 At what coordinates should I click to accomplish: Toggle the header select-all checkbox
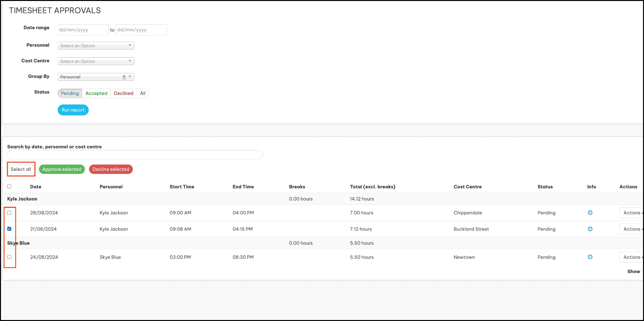pos(9,187)
